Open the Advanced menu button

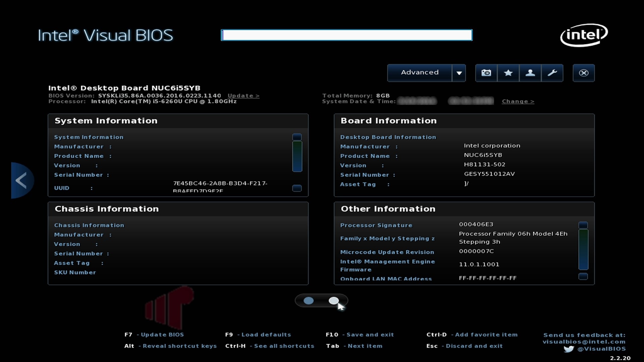420,73
